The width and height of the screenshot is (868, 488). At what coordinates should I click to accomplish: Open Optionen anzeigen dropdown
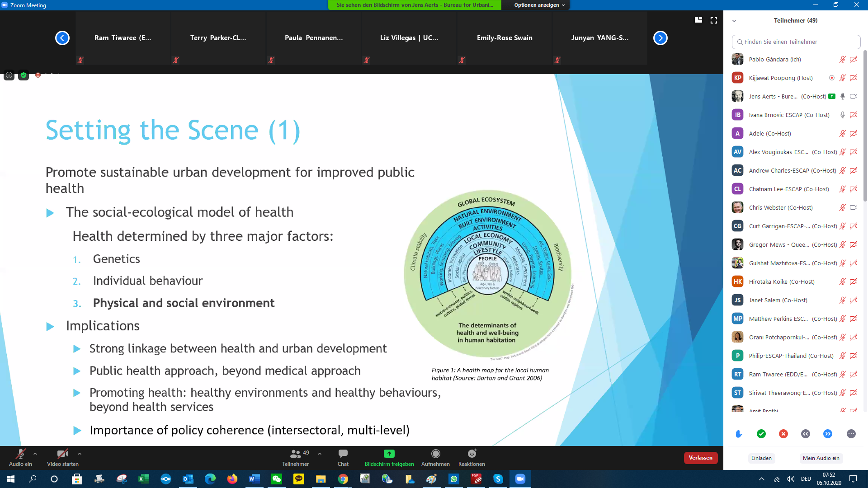(539, 5)
